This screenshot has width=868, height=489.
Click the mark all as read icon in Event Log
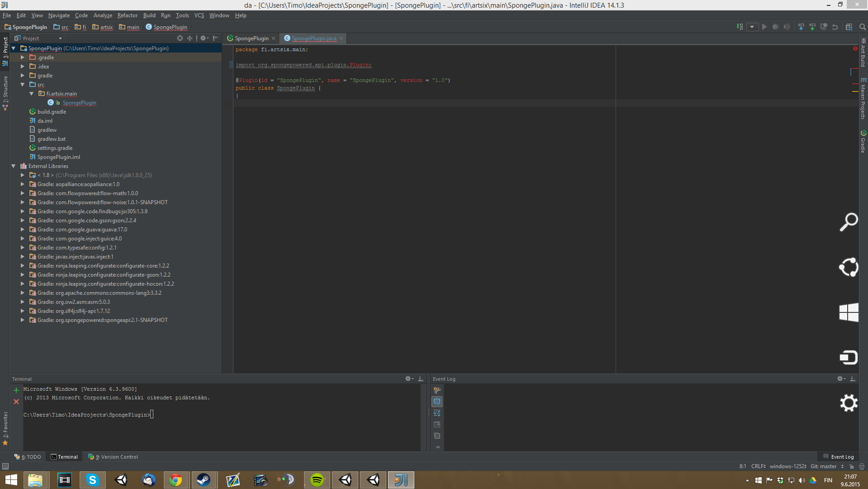point(437,436)
